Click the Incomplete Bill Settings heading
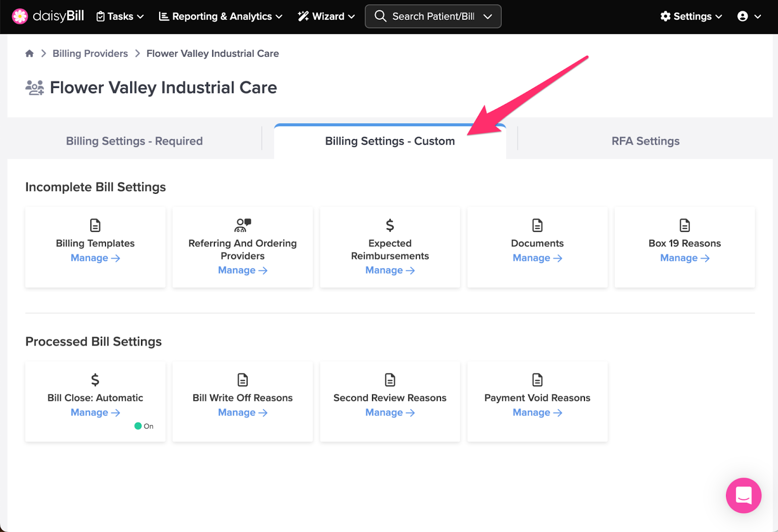 (x=95, y=187)
